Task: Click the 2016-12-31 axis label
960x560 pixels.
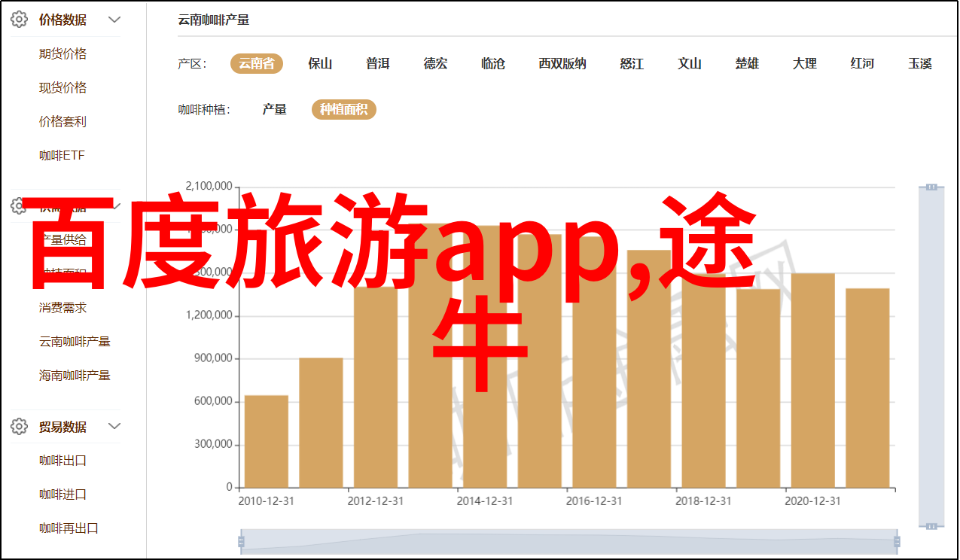Action: pyautogui.click(x=595, y=501)
